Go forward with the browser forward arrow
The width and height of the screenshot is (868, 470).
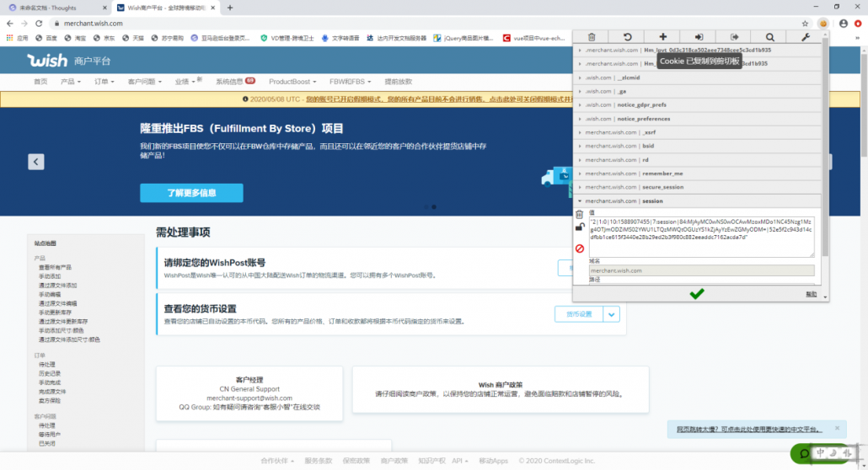coord(24,24)
